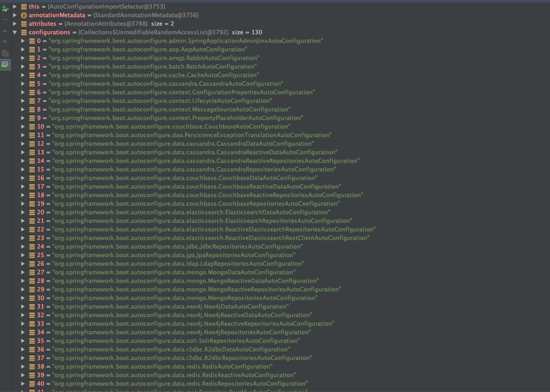Click the parameter 'P' icon beside annotationMetadata
This screenshot has width=550, height=392.
(x=24, y=15)
